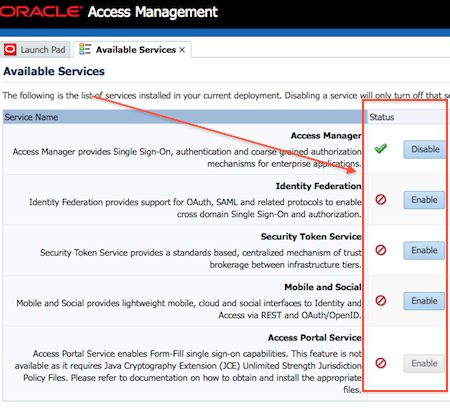Click the disabled status icon for Access Portal Service

coord(381,363)
